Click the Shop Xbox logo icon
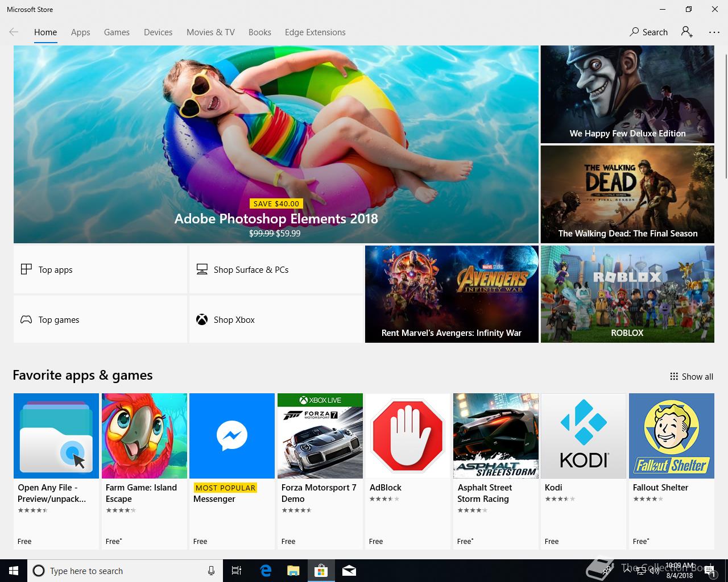The height and width of the screenshot is (582, 728). click(202, 319)
